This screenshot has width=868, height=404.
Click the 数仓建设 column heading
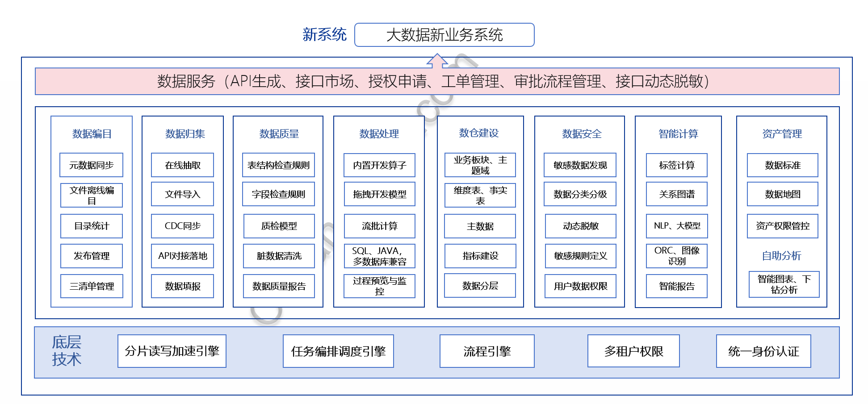pyautogui.click(x=479, y=133)
